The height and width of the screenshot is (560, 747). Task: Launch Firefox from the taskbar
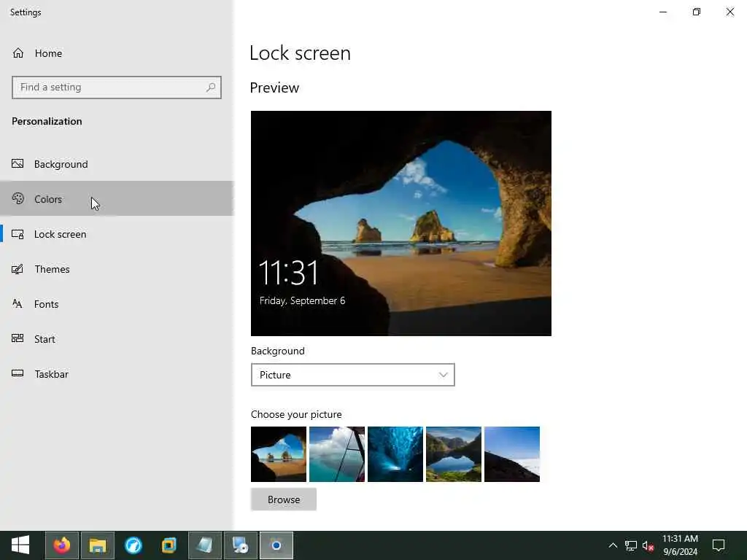[x=62, y=545]
